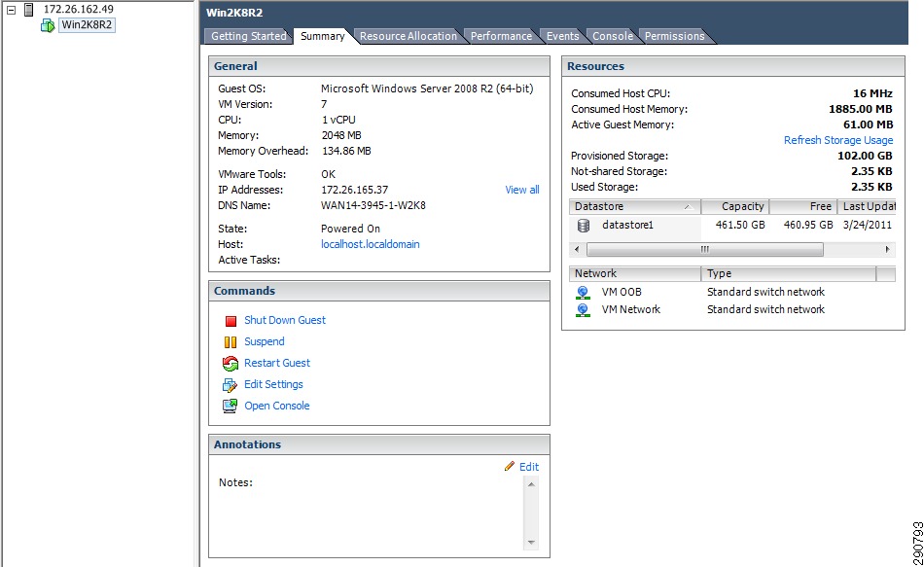The image size is (924, 567).
Task: Click the Restart Guest command link
Action: coord(277,363)
